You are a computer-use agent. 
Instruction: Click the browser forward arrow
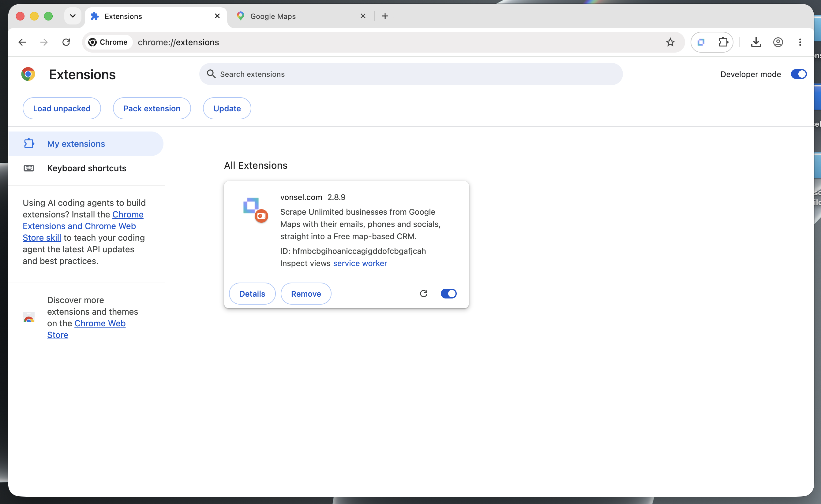44,42
